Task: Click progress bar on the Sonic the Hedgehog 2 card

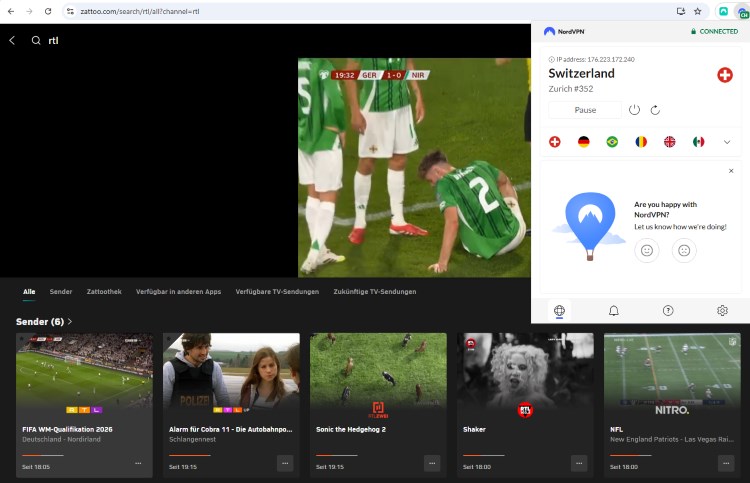Action: (x=336, y=455)
